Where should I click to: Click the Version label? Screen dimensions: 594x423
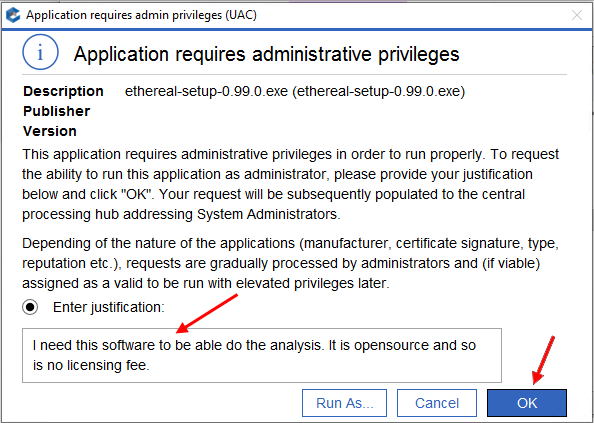pos(50,131)
